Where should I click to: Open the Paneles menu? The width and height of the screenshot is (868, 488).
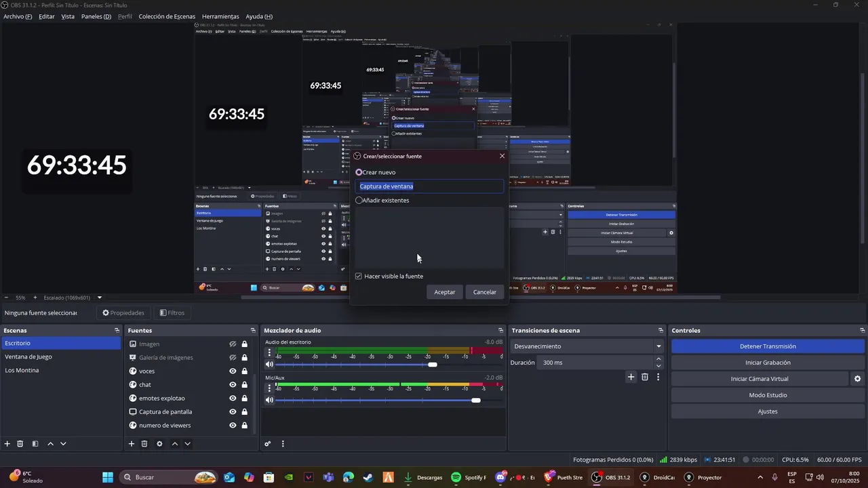96,16
